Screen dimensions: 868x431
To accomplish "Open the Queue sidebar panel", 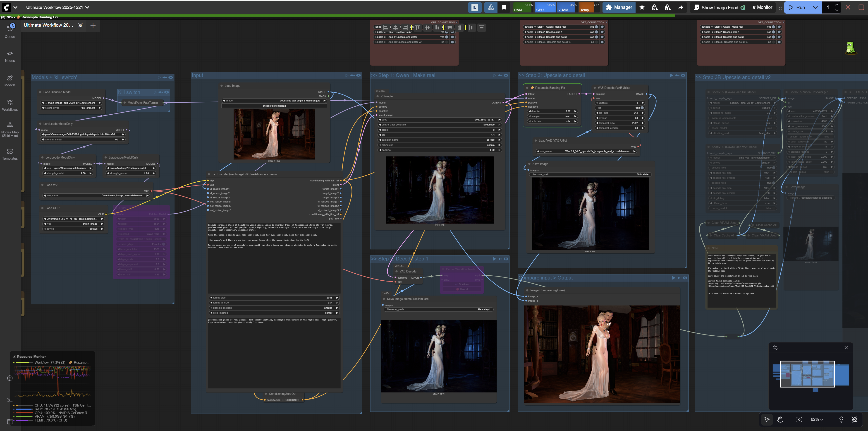I will [10, 30].
